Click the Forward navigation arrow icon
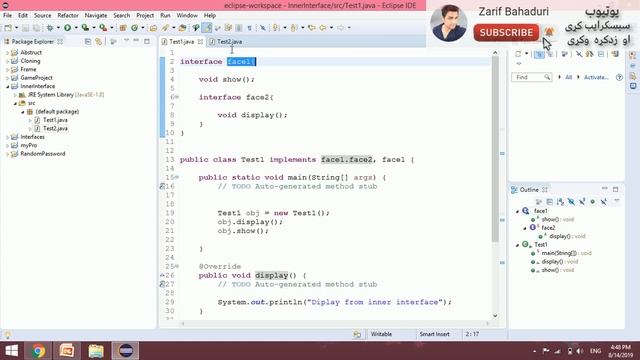 340,28
